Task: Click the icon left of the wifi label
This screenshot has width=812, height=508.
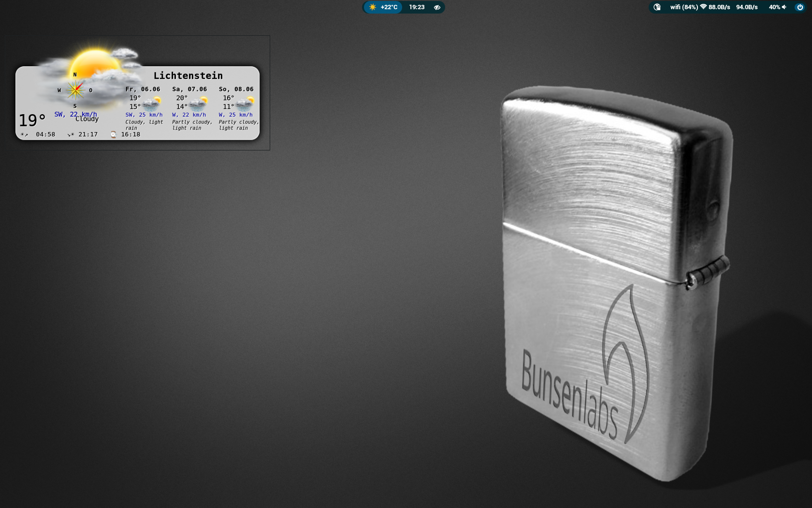Action: click(x=657, y=7)
